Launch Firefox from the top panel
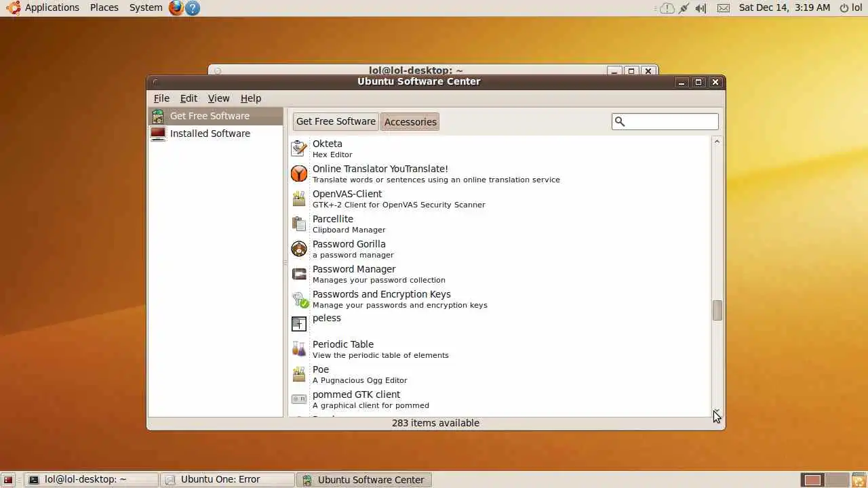 tap(176, 8)
